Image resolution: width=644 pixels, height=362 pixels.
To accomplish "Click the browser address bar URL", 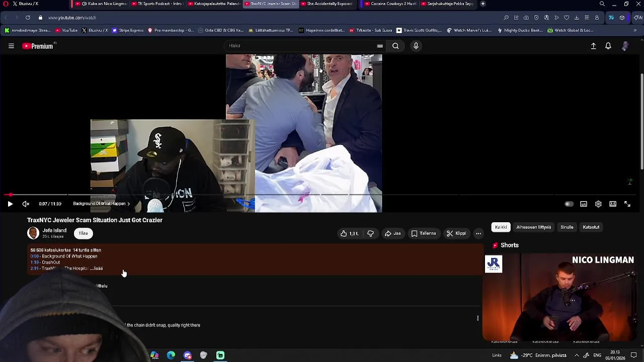I will coord(72,18).
